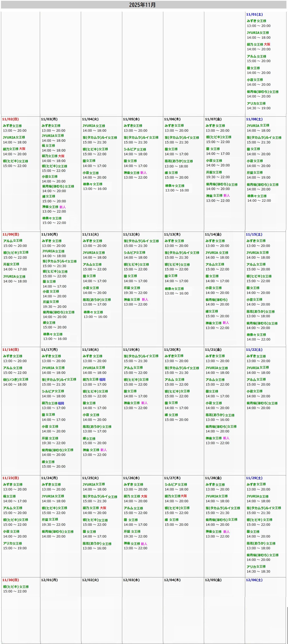Open 椿奈々女王様 on 11/15
Viewport: 288px width, 644px height.
(256, 335)
